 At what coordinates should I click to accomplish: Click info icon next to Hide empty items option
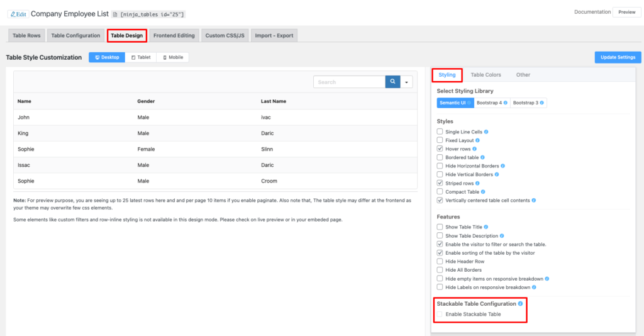[547, 279]
